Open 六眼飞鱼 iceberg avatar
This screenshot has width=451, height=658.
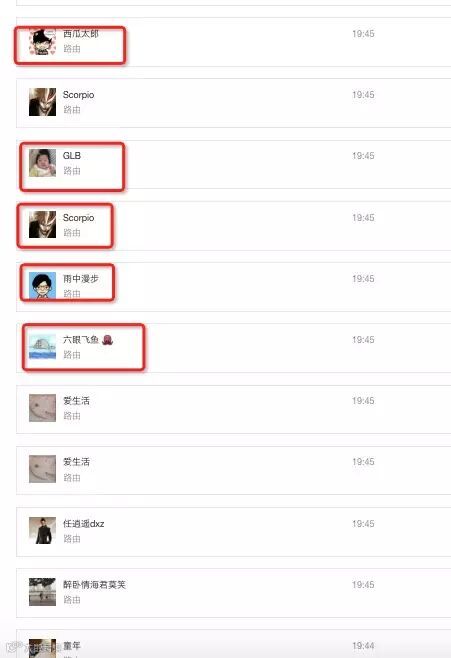pos(42,347)
